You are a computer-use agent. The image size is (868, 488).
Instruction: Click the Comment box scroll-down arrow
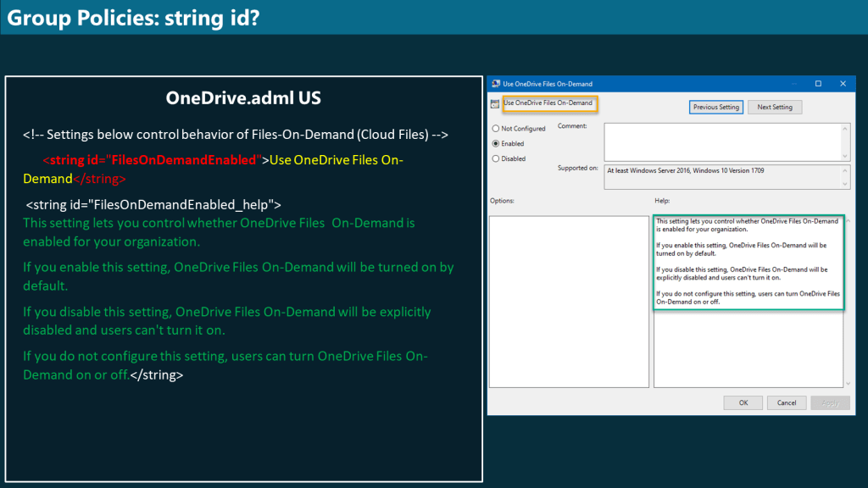[843, 157]
